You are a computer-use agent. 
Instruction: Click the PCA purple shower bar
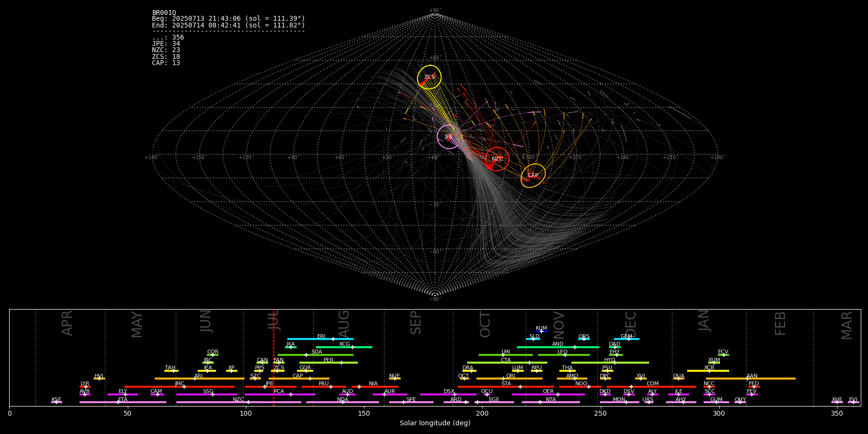point(280,394)
